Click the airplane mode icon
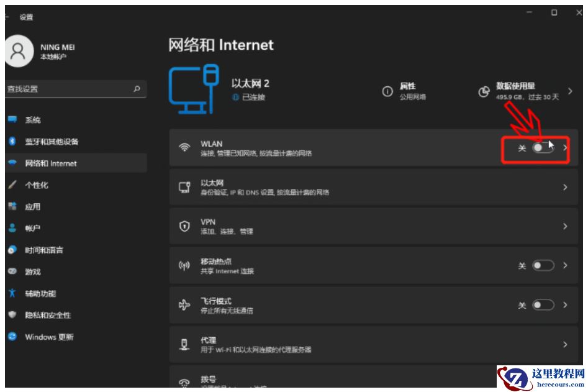Image resolution: width=588 pixels, height=392 pixels. [186, 306]
